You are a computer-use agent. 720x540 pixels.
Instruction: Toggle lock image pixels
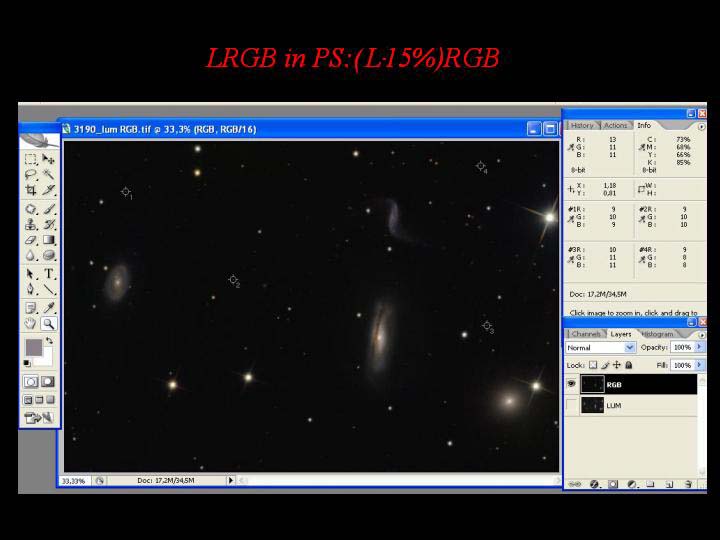(x=605, y=365)
